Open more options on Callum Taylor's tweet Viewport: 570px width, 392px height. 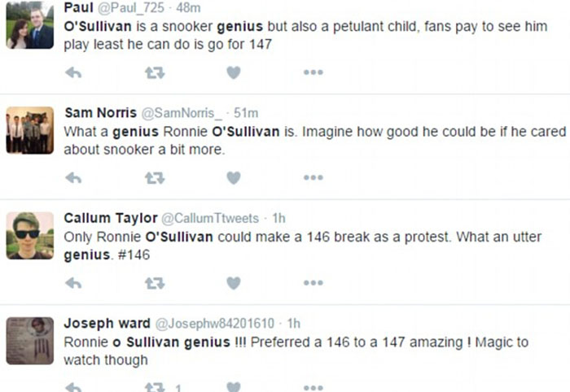click(313, 283)
